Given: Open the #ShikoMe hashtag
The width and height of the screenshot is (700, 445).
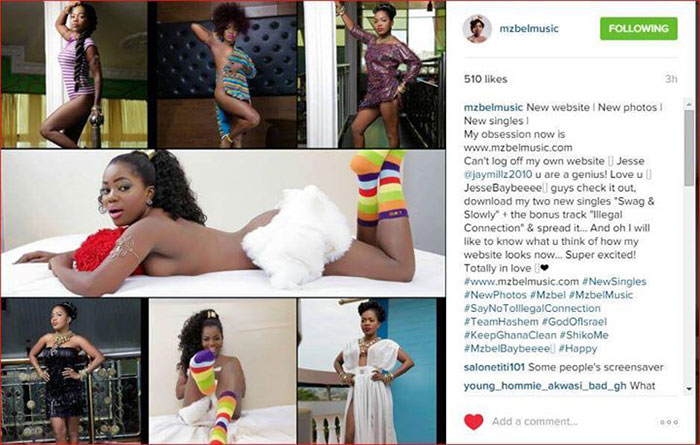Looking at the screenshot, I should [584, 335].
